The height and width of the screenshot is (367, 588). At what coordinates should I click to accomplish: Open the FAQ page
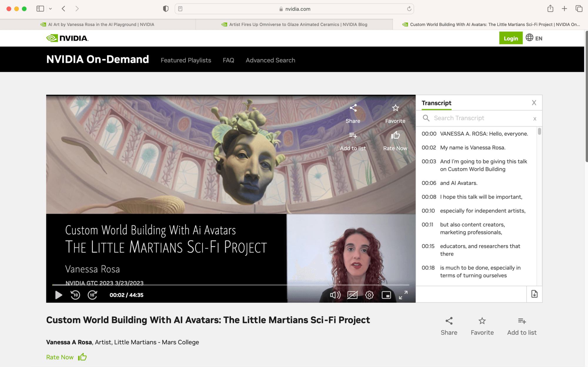(228, 60)
